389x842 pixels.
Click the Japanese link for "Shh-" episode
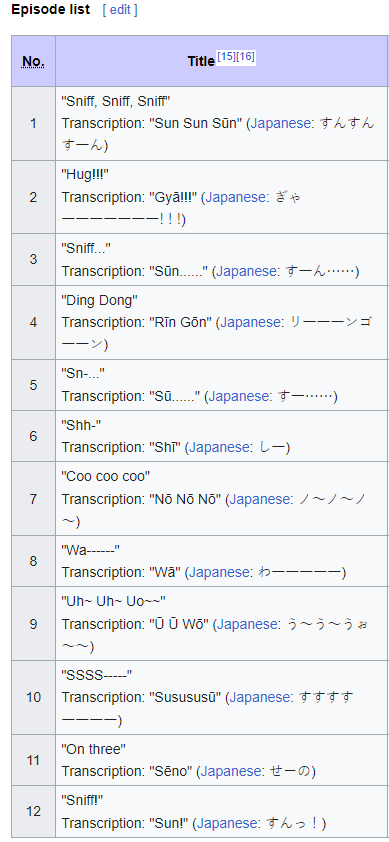tap(219, 447)
